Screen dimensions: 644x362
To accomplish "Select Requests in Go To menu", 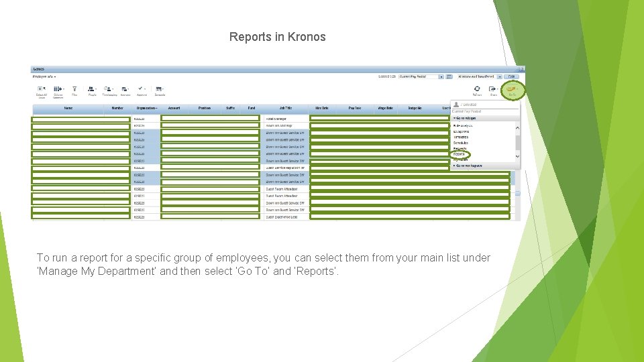I will click(x=460, y=149).
